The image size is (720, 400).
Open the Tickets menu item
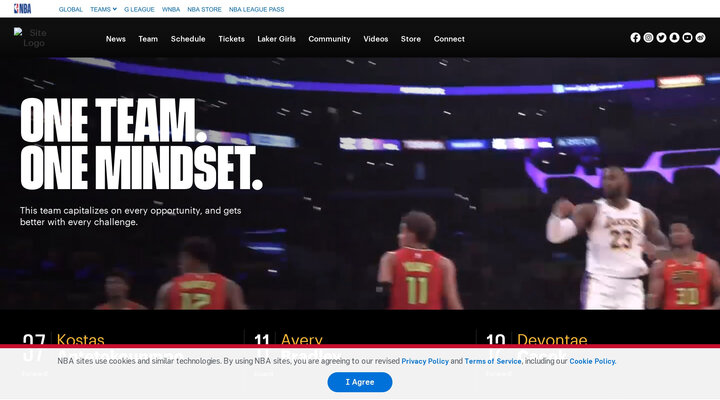coord(231,39)
